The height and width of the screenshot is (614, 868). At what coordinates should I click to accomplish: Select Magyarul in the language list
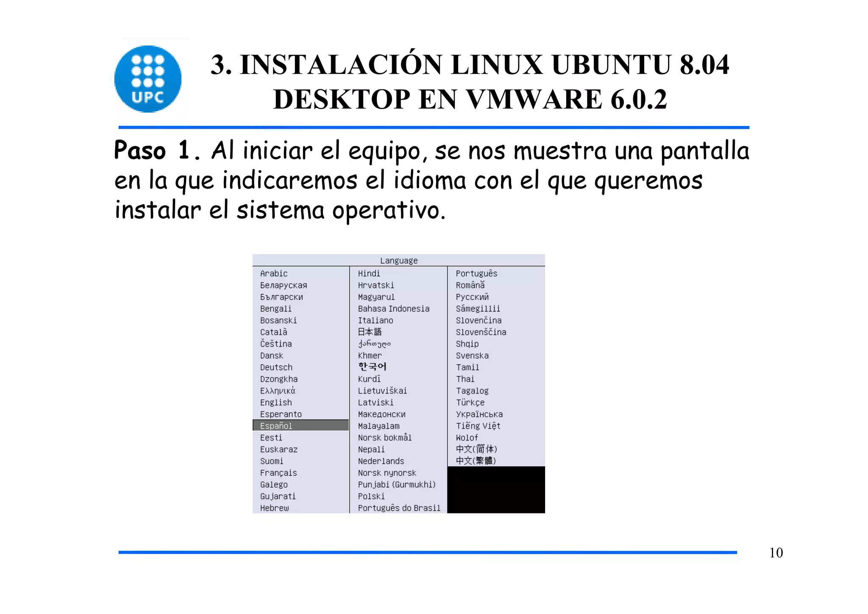tap(376, 297)
